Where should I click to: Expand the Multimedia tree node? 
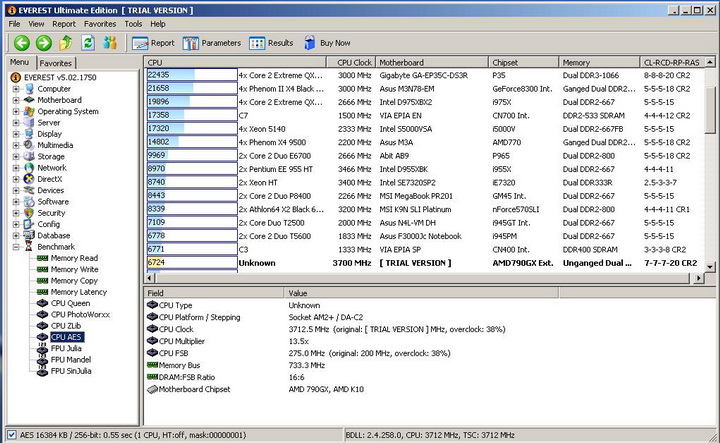click(16, 145)
